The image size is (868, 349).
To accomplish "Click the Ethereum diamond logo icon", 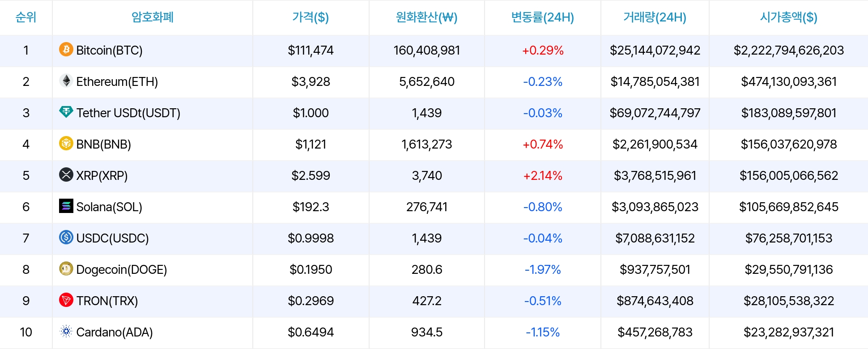I will tap(66, 81).
